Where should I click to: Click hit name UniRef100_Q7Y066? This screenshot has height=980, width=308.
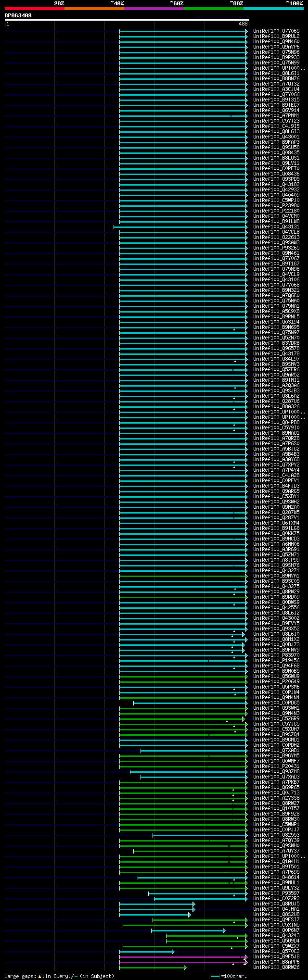pos(276,94)
